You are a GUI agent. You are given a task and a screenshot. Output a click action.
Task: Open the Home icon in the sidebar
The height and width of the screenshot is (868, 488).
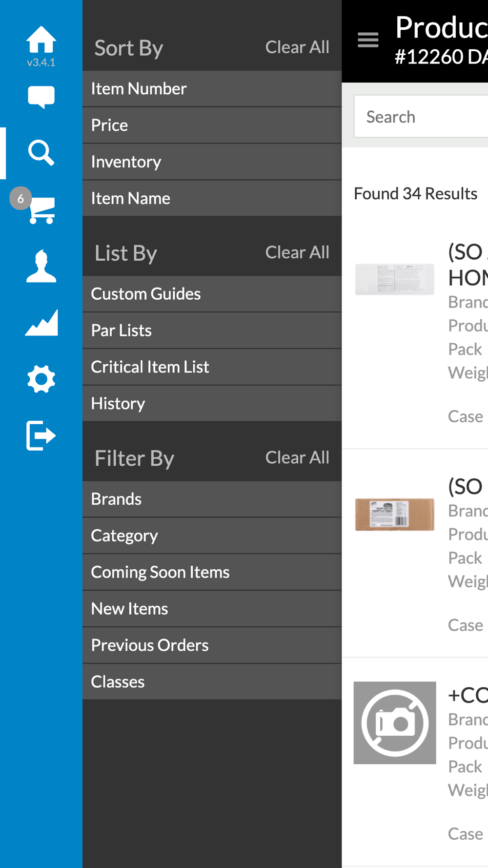[41, 40]
